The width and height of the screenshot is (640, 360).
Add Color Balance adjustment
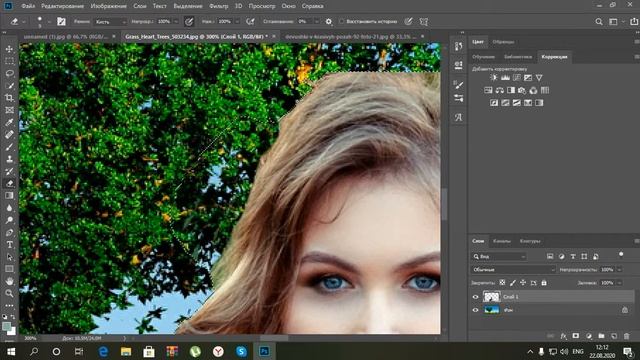(500, 90)
